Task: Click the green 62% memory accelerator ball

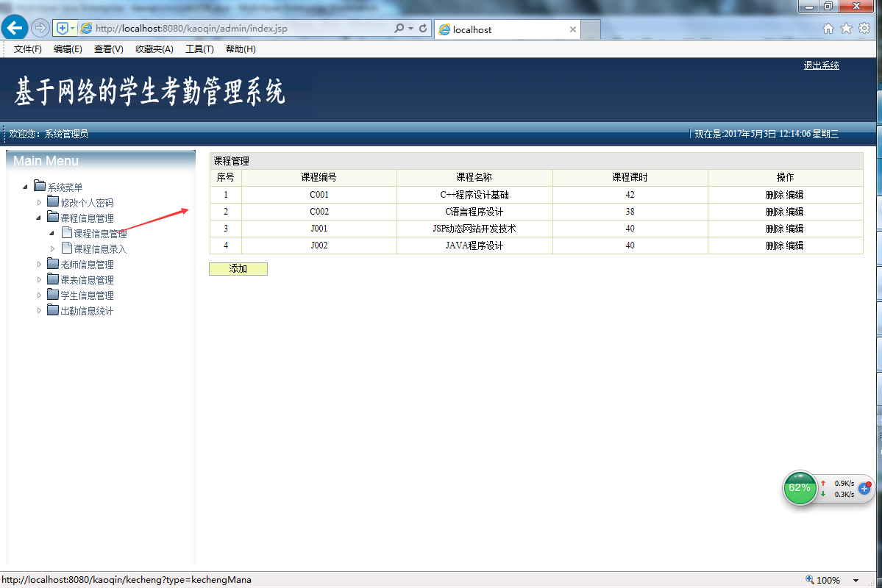Action: [x=800, y=488]
